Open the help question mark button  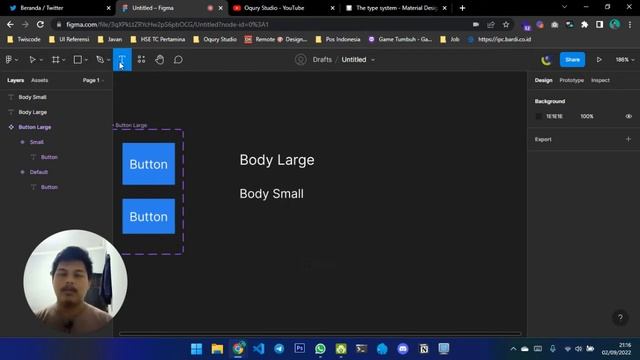tap(620, 318)
